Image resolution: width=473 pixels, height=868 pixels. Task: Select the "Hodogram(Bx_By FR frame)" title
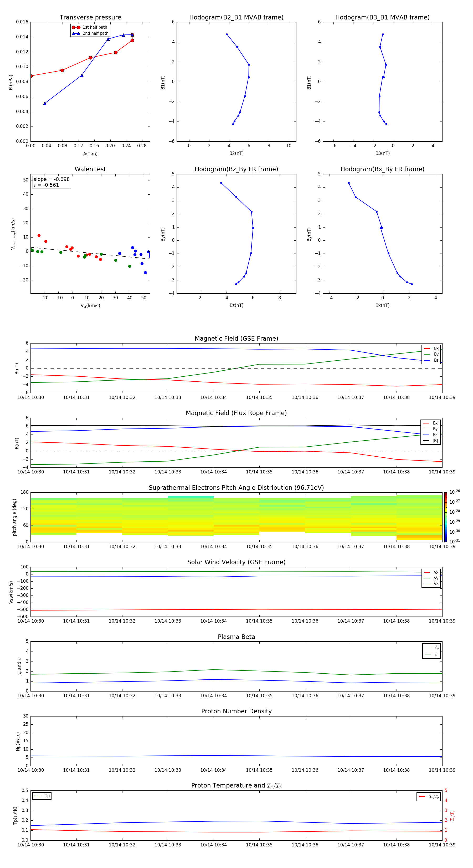(x=382, y=169)
